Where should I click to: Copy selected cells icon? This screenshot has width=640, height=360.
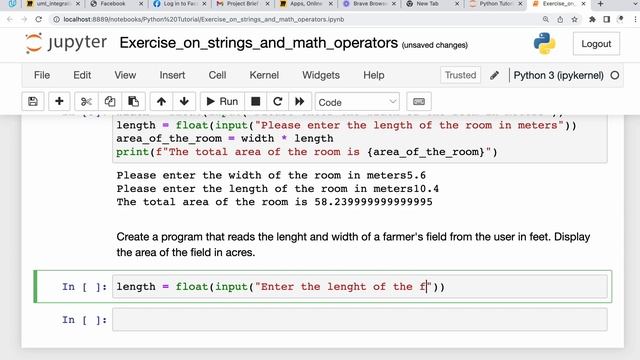pos(110,102)
